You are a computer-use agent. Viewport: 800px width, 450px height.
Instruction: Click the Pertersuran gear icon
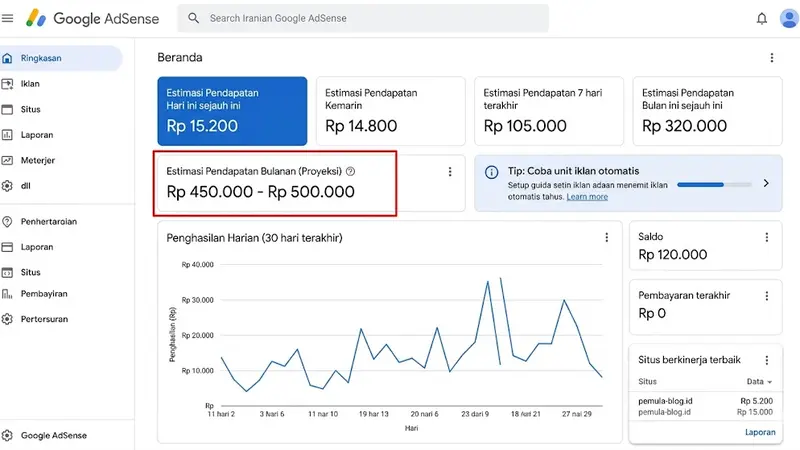click(7, 319)
